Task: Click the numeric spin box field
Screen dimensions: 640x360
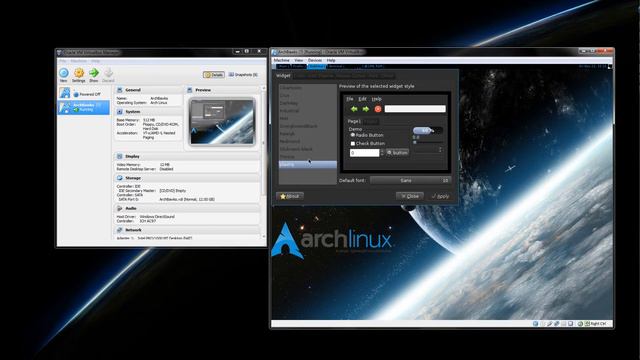Action: [x=364, y=153]
